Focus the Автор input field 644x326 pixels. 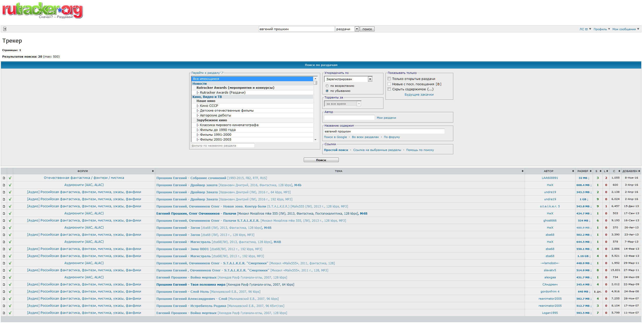tap(349, 118)
